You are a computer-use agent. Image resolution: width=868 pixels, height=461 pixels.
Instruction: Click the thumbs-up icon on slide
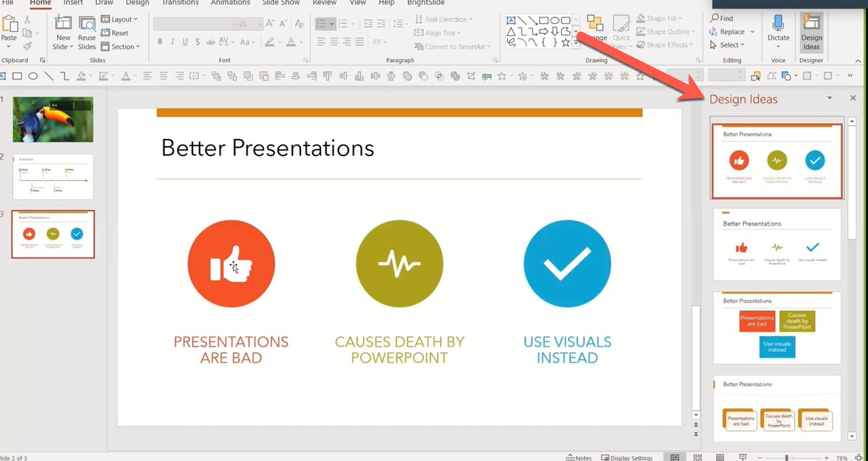(231, 263)
